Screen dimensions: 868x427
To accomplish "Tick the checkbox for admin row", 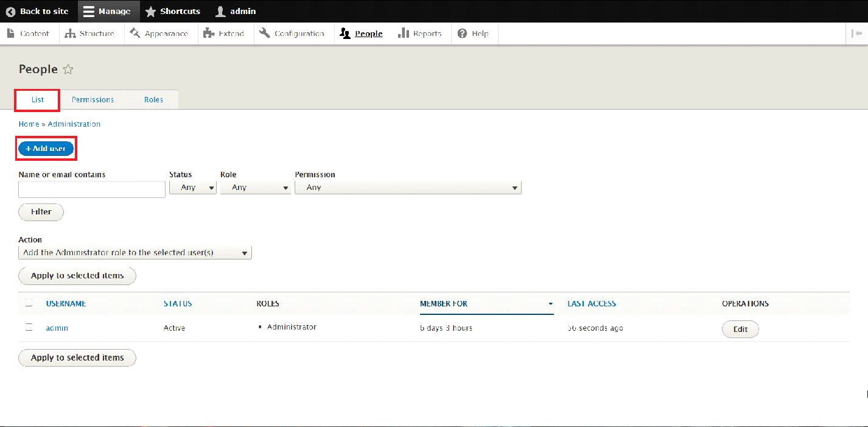I will 29,328.
